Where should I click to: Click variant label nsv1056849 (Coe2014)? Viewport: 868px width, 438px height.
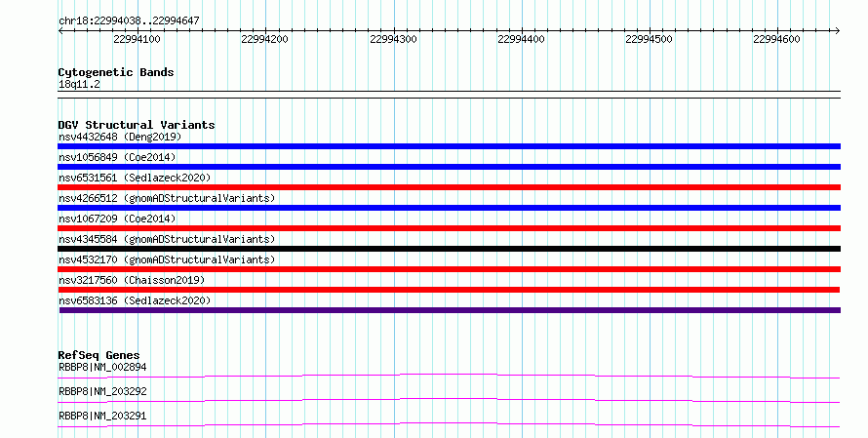tap(117, 157)
